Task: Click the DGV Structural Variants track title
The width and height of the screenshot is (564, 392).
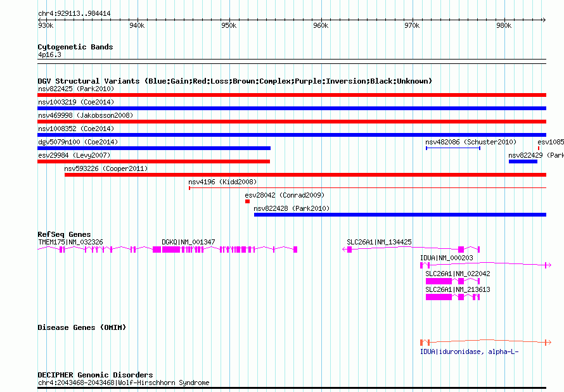Action: 234,81
